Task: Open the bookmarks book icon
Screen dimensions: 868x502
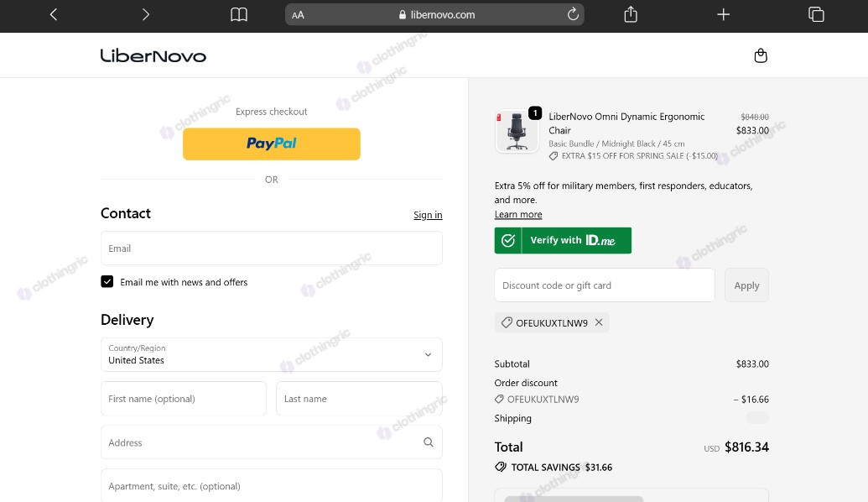Action: (x=238, y=15)
